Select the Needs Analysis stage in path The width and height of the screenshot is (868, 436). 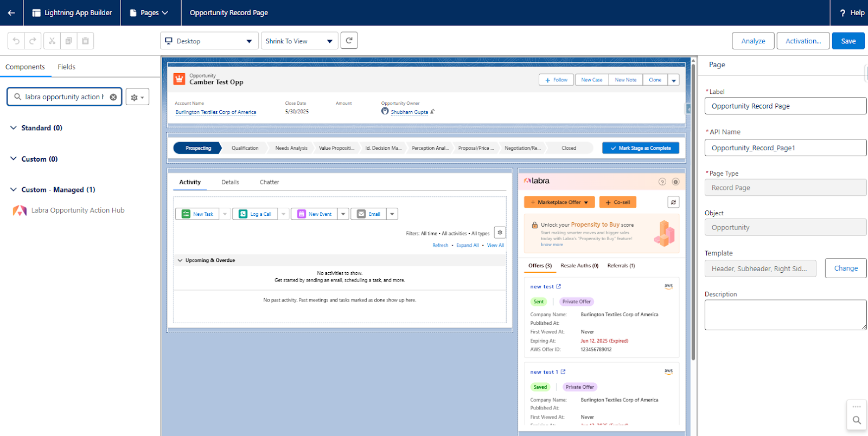[291, 148]
